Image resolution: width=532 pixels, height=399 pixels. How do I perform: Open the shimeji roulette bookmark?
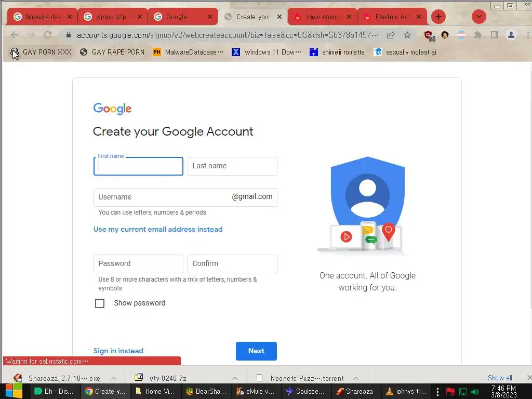click(337, 52)
